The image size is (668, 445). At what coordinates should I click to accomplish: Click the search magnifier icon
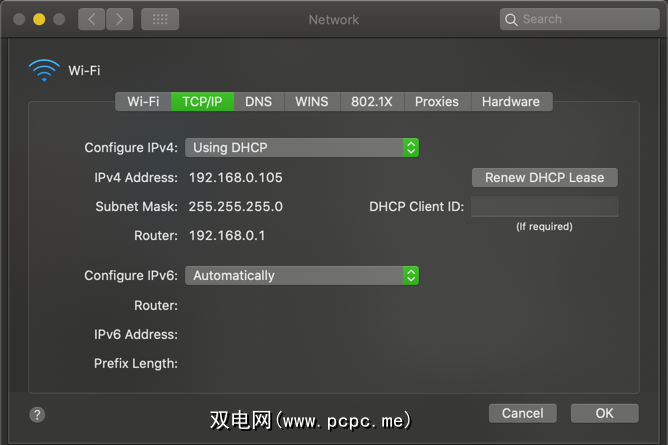point(512,19)
